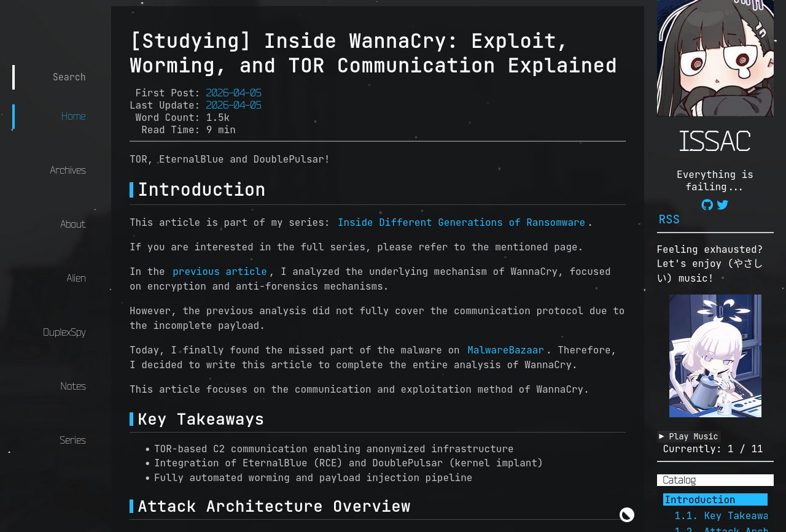
Task: Open the DuplexSpy page
Action: click(x=64, y=333)
